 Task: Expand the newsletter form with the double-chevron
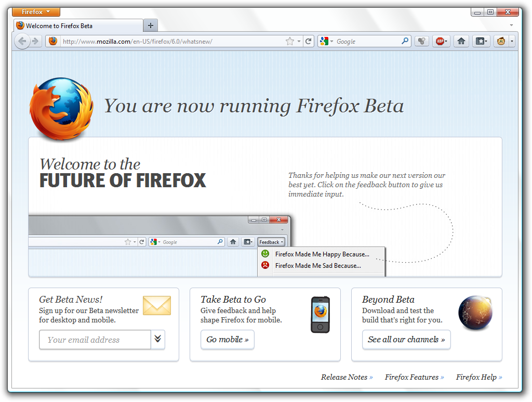(x=158, y=339)
